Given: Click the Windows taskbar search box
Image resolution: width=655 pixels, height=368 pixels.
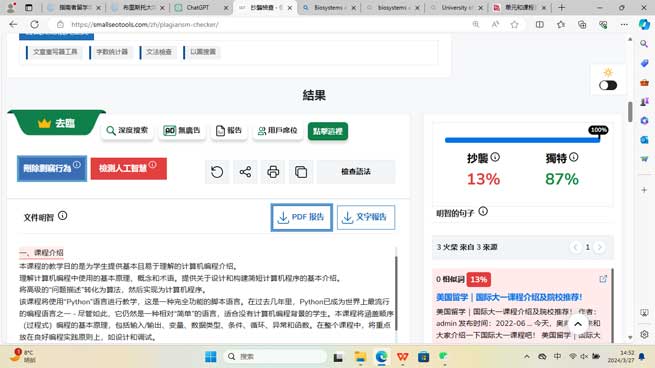Looking at the screenshot, I should [274, 356].
